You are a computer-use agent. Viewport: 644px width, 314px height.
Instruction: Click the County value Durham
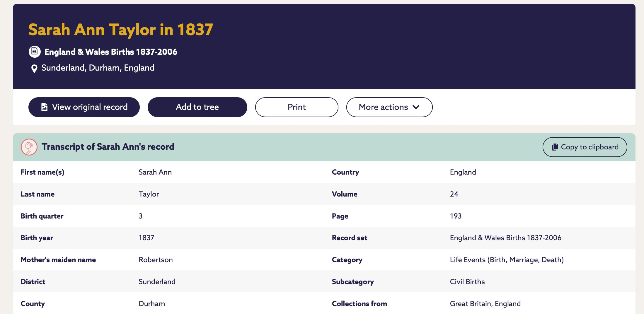tap(152, 303)
